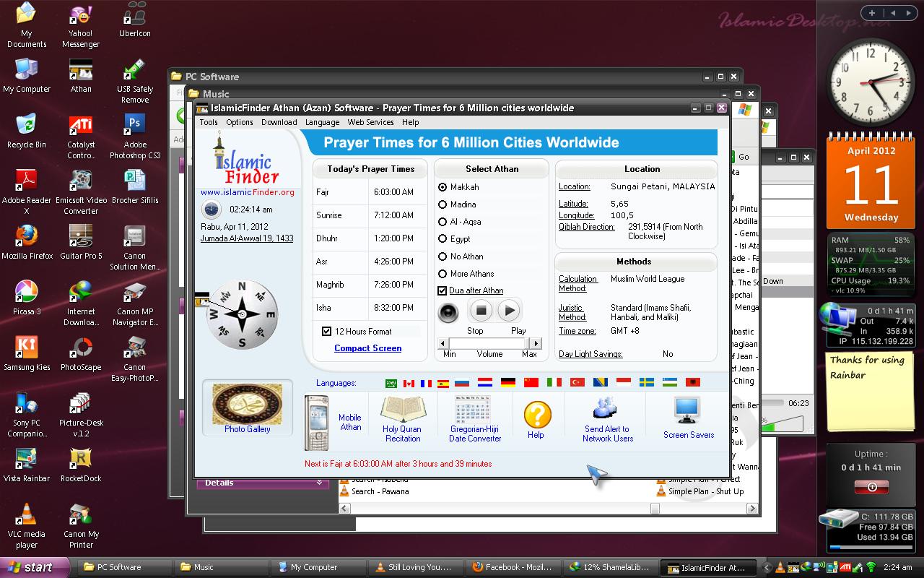Screen dimensions: 924x578
Task: Select the Germany flag language
Action: click(x=508, y=383)
